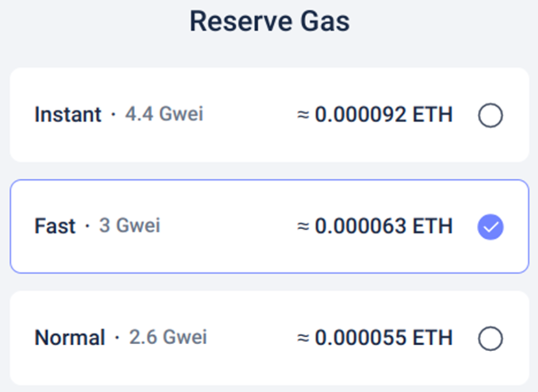Image resolution: width=538 pixels, height=392 pixels.
Task: Click the 0.000055 ETH amount
Action: (383, 338)
